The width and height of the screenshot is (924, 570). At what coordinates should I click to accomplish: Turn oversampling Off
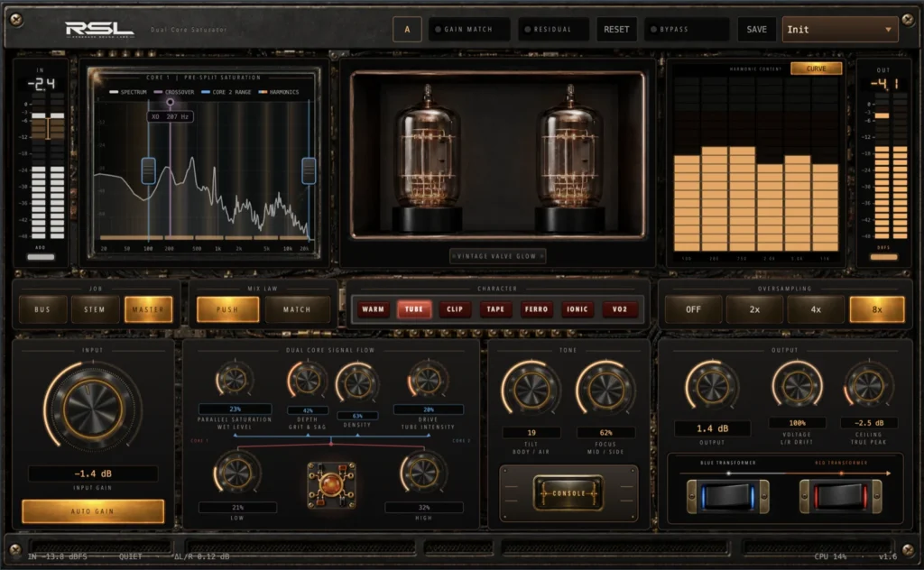coord(694,309)
